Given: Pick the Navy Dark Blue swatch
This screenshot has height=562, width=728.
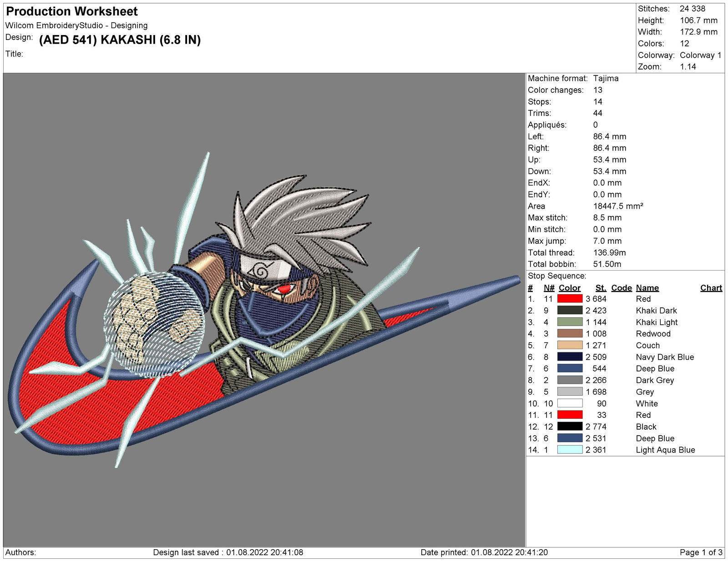Looking at the screenshot, I should 570,357.
